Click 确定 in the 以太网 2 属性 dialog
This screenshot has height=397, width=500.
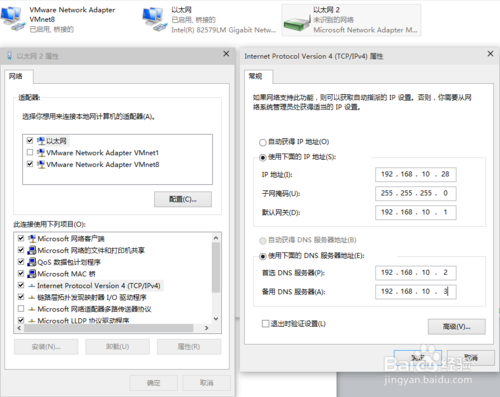[154, 383]
